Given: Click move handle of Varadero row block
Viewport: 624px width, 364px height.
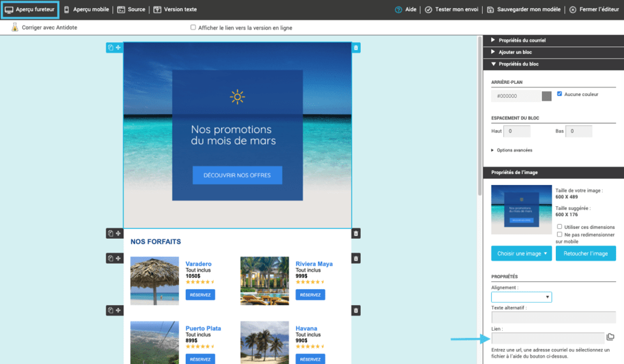Looking at the screenshot, I should click(118, 258).
